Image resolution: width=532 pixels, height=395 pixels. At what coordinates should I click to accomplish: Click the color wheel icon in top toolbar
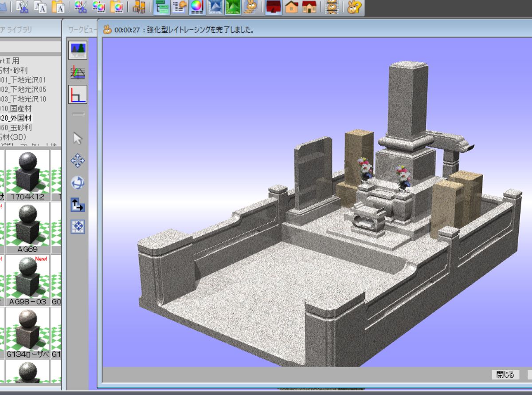(x=196, y=6)
